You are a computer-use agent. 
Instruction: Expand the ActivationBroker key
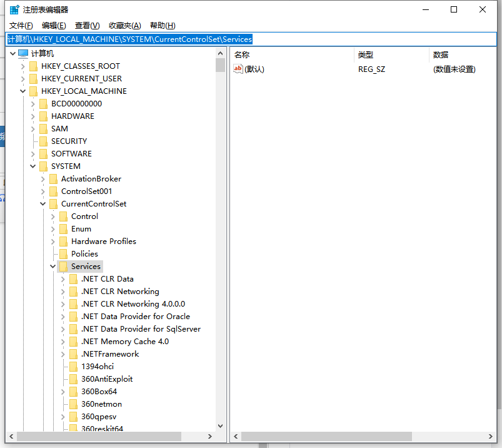point(43,179)
